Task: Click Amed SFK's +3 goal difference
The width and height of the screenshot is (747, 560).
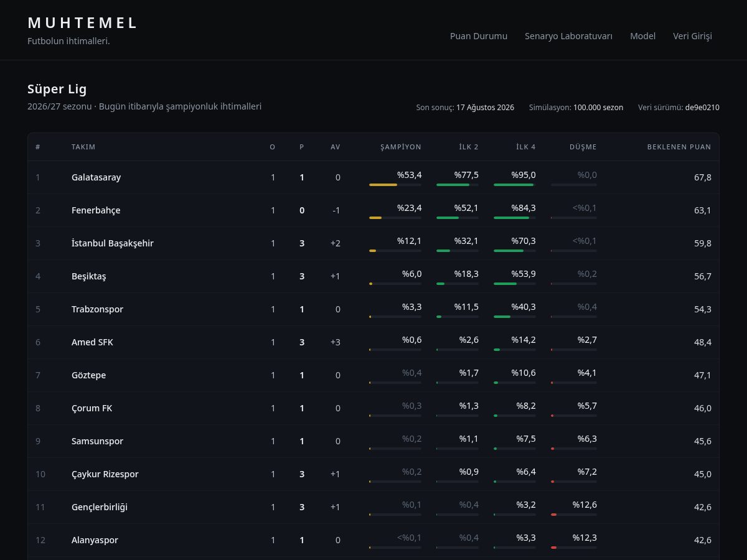Action: (336, 342)
